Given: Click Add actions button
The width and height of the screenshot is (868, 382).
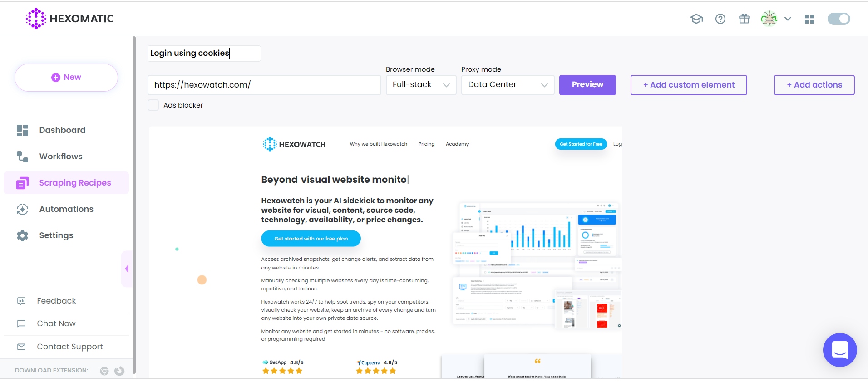Looking at the screenshot, I should click(x=814, y=85).
